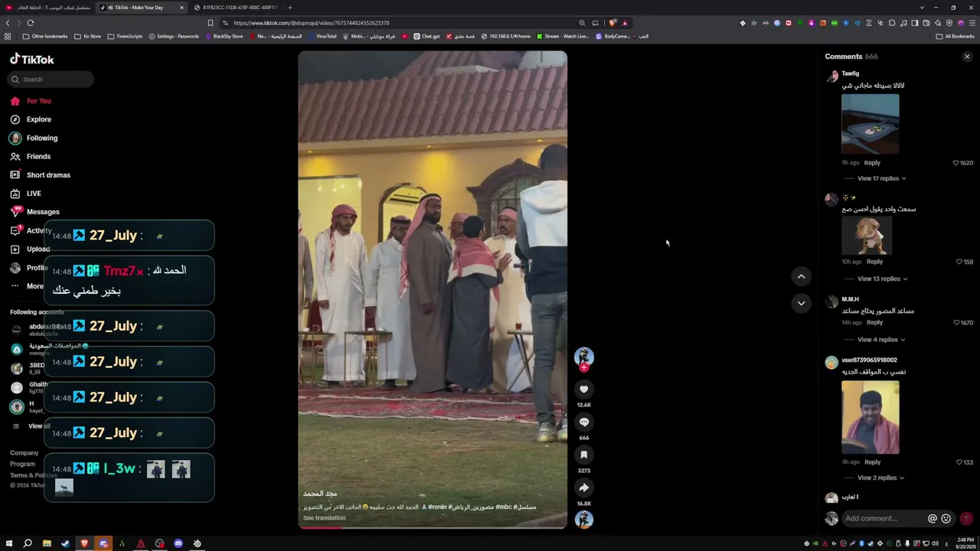Share the video using arrow icon
Viewport: 980px width, 551px height.
(584, 488)
